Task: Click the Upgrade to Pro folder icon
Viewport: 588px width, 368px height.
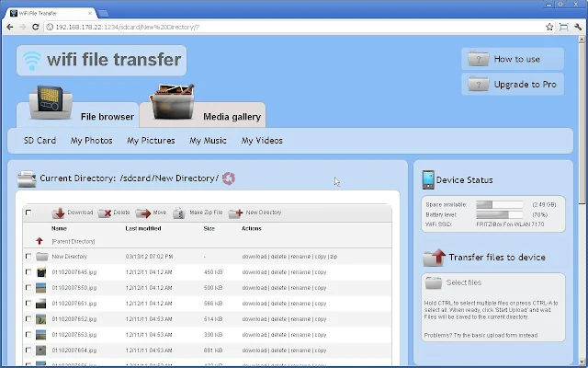Action: pyautogui.click(x=478, y=84)
